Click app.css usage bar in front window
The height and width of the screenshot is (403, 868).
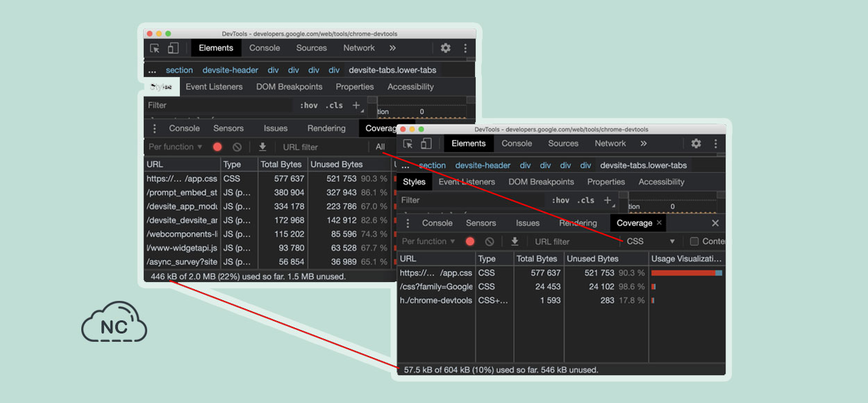[x=687, y=273]
